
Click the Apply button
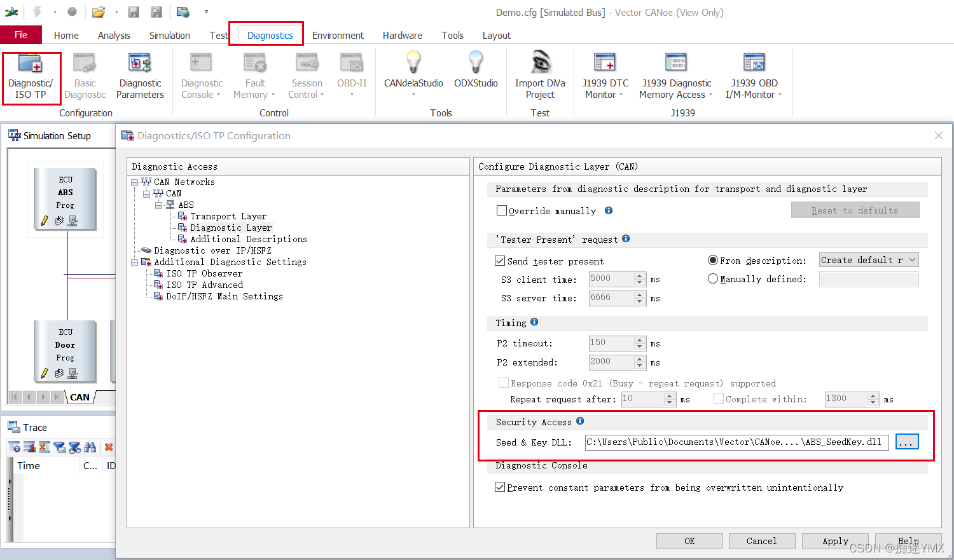[835, 541]
